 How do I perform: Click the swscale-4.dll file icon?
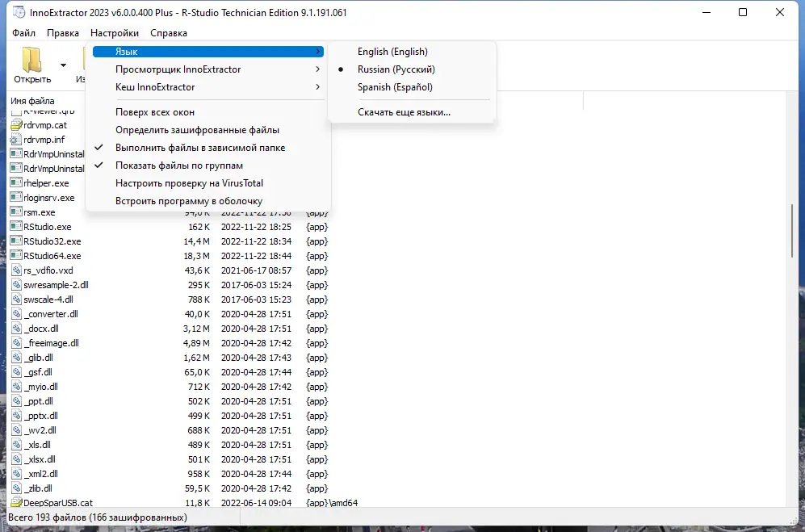click(x=16, y=299)
